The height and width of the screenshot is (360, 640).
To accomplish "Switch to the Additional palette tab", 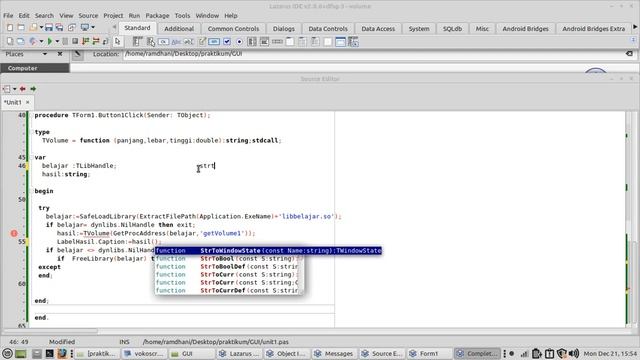I will coord(179,29).
